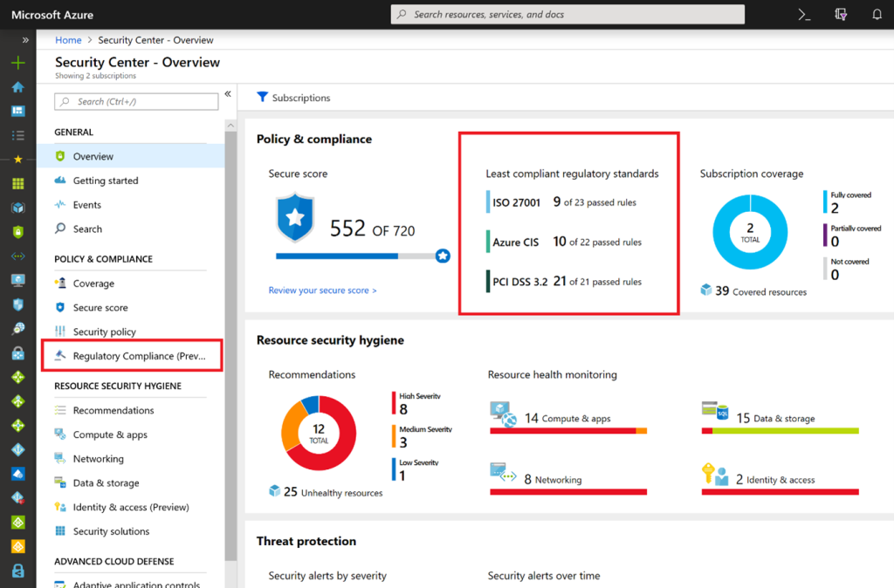This screenshot has height=588, width=894.
Task: Click the Data & storage SQL icon
Action: click(715, 411)
